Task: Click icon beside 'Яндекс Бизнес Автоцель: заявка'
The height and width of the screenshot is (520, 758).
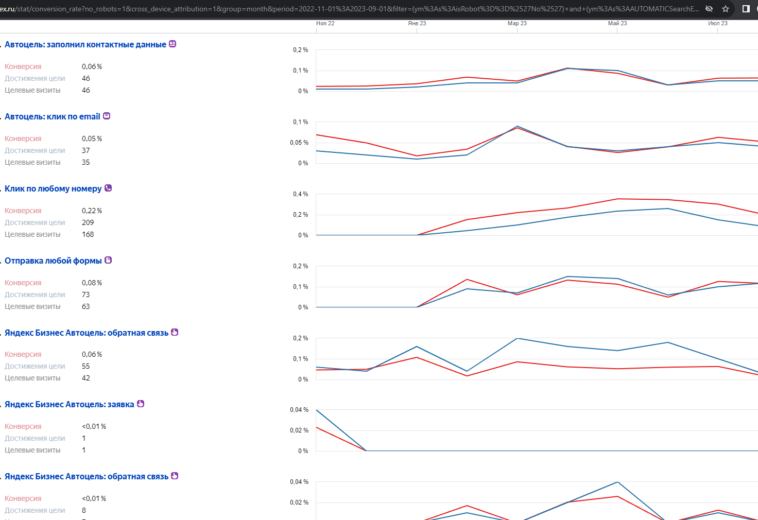Action: pos(141,404)
